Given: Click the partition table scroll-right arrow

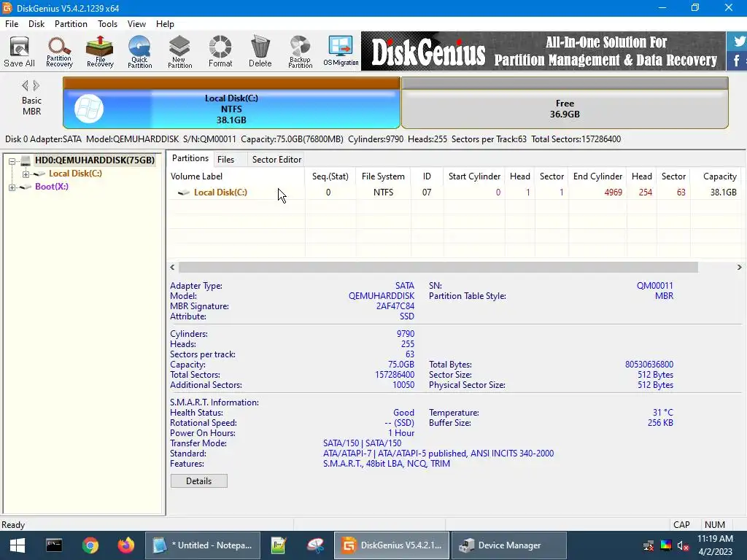Looking at the screenshot, I should [x=740, y=267].
